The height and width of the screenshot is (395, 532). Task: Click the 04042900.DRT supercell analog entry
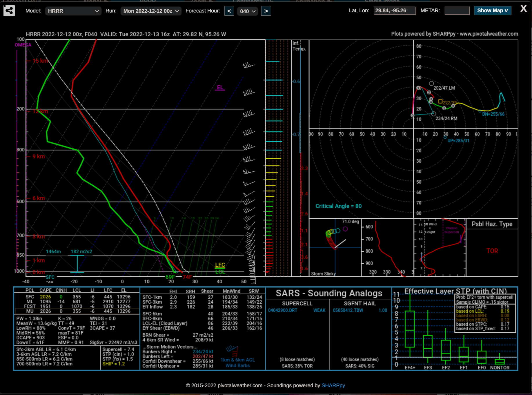point(282,310)
